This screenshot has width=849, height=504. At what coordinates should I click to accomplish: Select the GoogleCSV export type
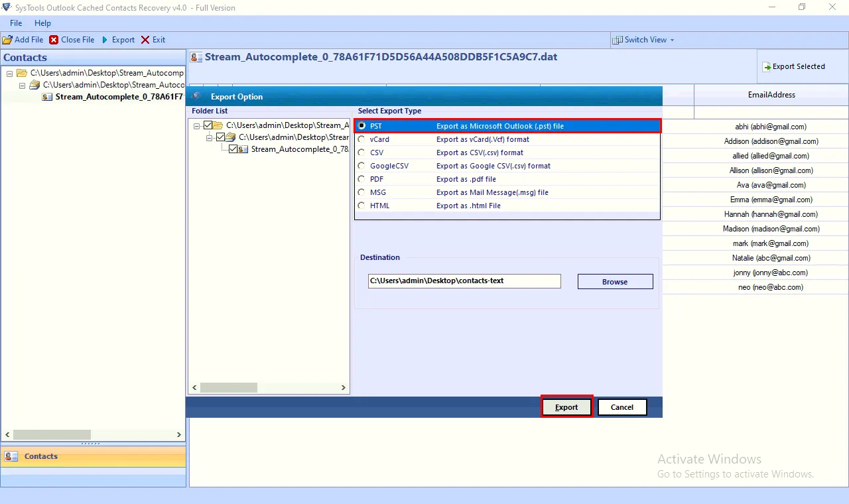tap(361, 166)
